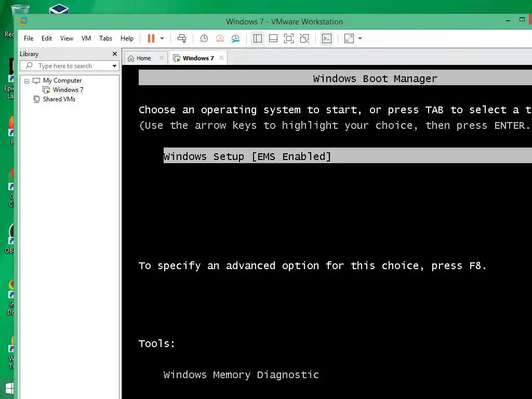Click the VirtualBox cube desktop icon
The height and width of the screenshot is (399, 532).
[x=59, y=9]
